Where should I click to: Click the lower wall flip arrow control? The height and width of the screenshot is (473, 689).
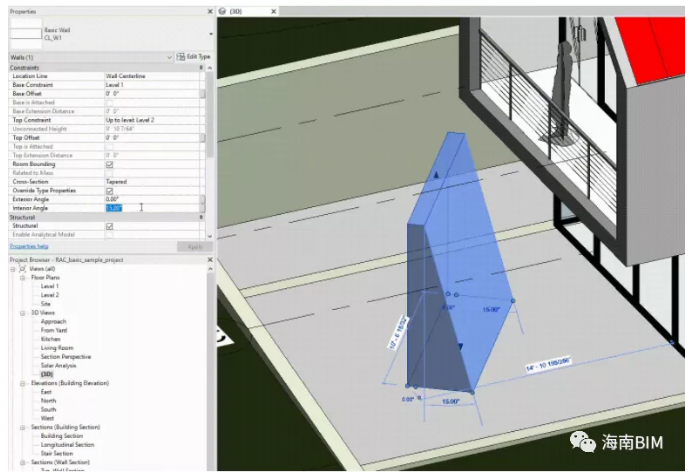[460, 347]
